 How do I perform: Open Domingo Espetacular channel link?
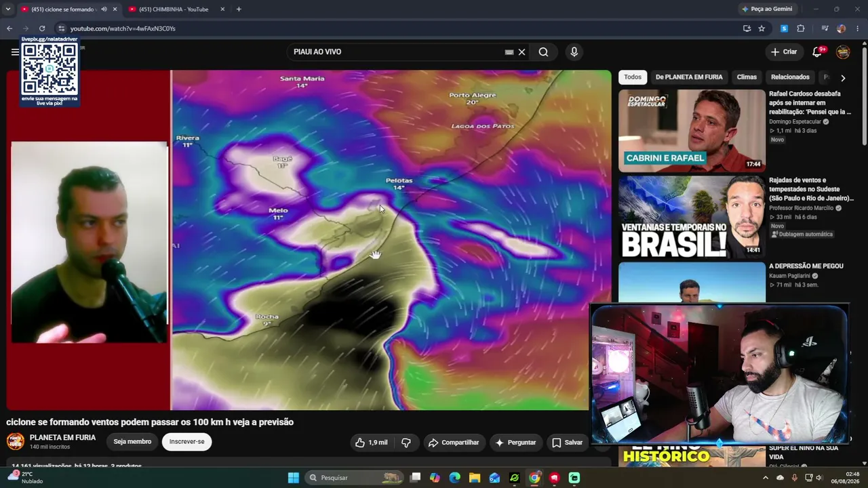[795, 122]
